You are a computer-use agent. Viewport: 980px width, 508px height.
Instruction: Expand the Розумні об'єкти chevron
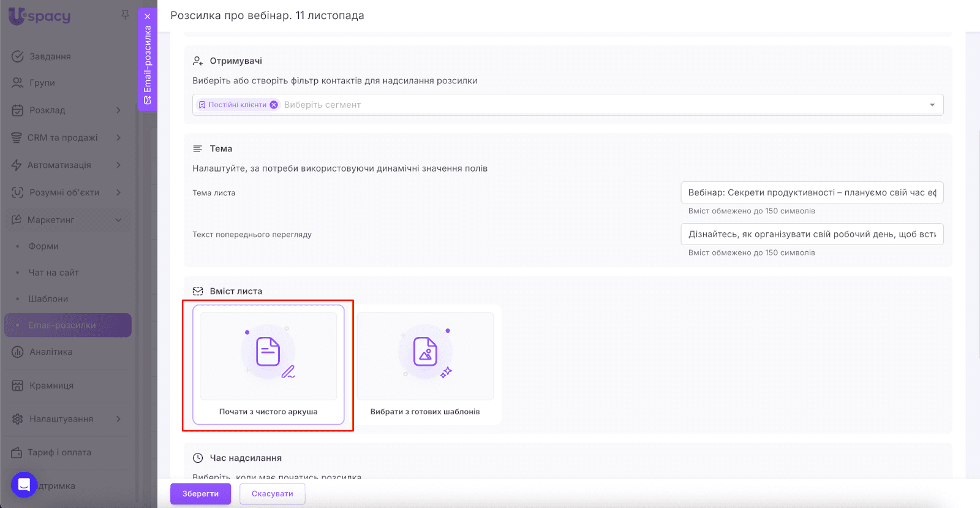119,192
